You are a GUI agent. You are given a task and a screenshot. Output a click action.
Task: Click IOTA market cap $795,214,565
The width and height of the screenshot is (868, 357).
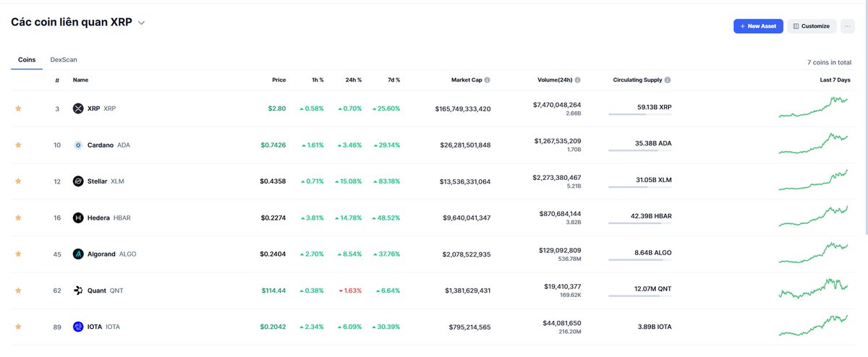point(469,327)
